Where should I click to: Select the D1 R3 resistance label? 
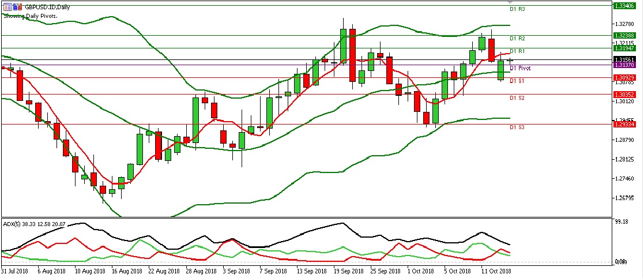tap(517, 9)
